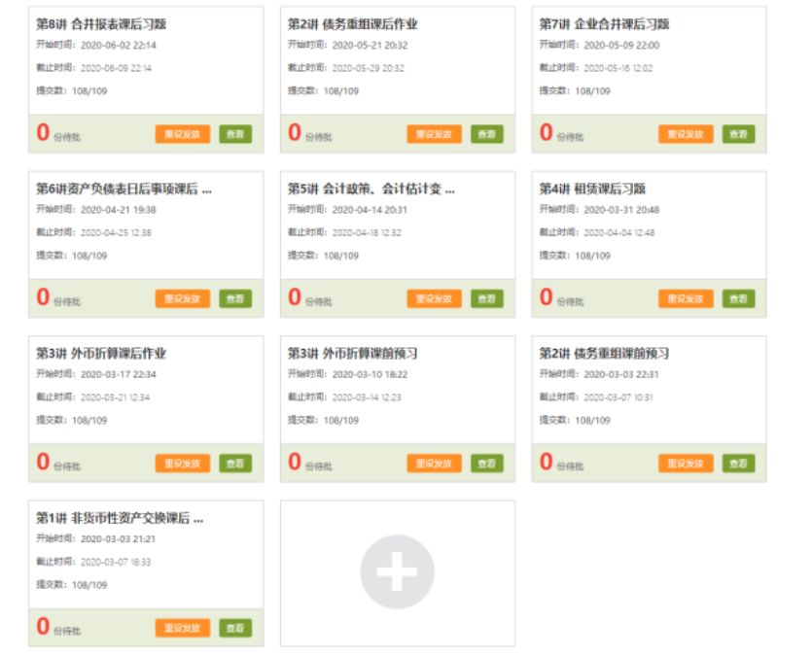Click the plus icon to add new assignment
This screenshot has width=812, height=656.
tap(397, 572)
